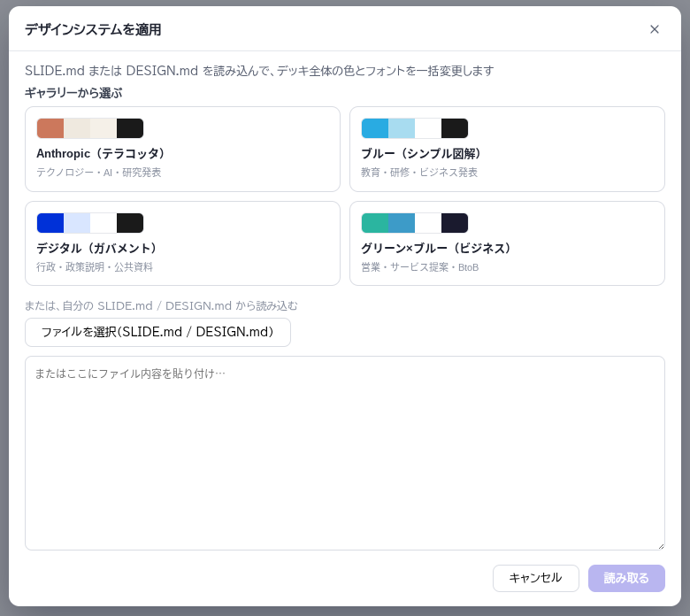Click the dark navy swatch in グリーン×ブルー card
This screenshot has width=690, height=616.
tap(455, 223)
